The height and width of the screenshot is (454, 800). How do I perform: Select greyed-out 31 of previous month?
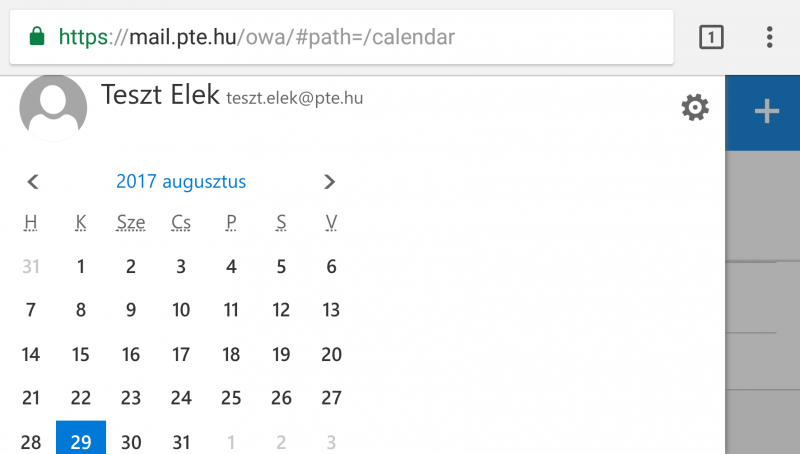[x=31, y=266]
